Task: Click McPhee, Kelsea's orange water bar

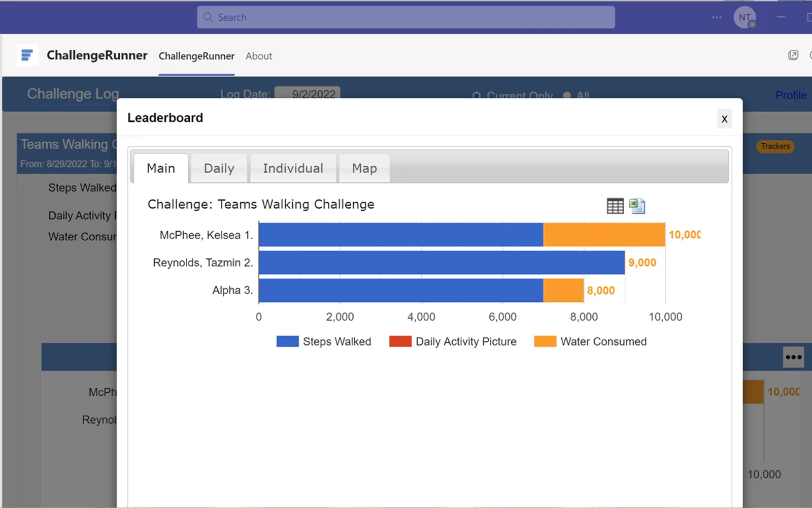Action: pos(604,235)
